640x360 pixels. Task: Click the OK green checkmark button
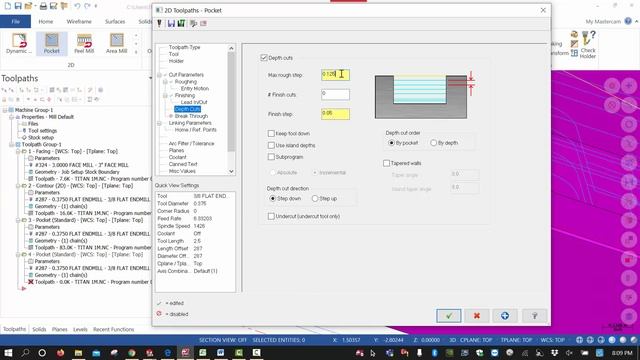coord(449,316)
